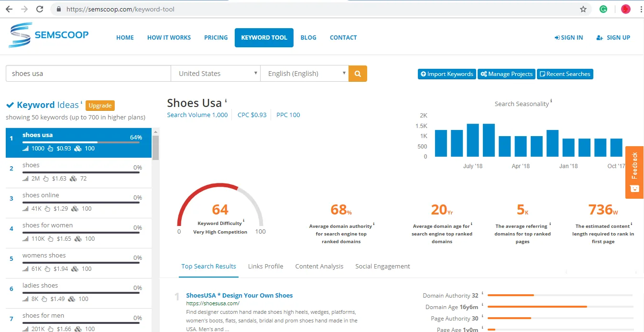Click the orange Upgrade button
The height and width of the screenshot is (332, 644).
click(x=100, y=105)
